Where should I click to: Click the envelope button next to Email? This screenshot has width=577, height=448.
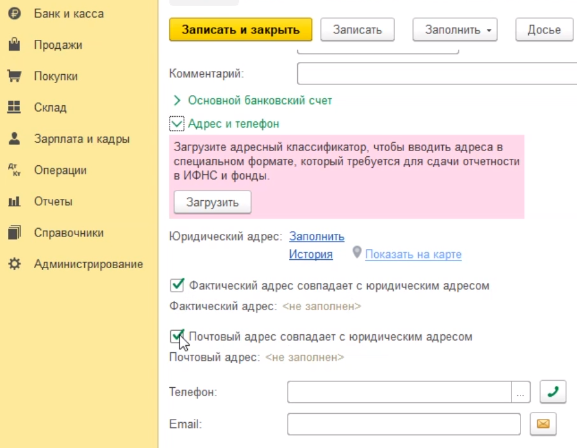tap(543, 424)
